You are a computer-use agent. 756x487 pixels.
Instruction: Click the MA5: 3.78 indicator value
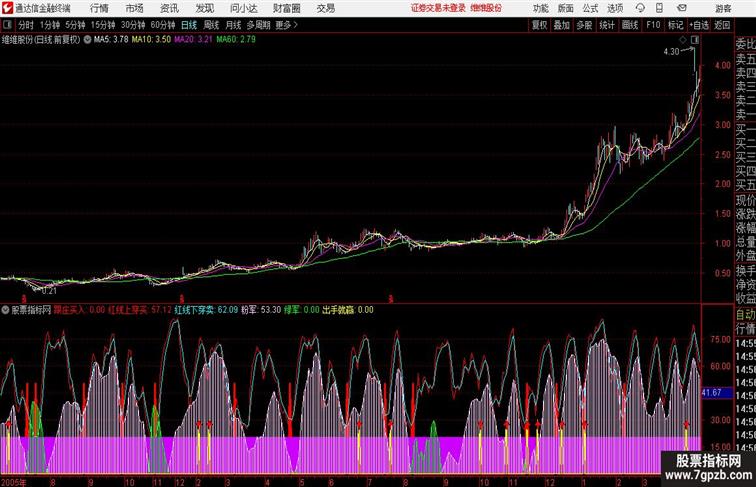coord(111,40)
